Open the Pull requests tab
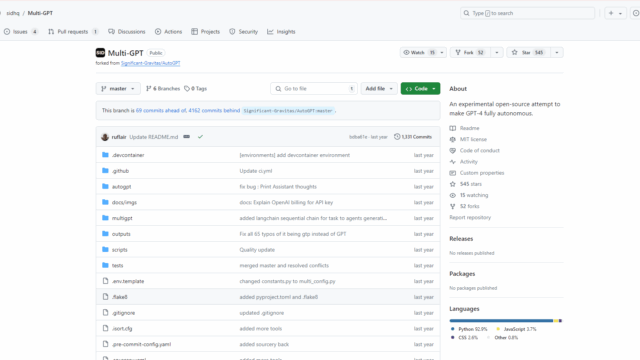 coord(73,31)
